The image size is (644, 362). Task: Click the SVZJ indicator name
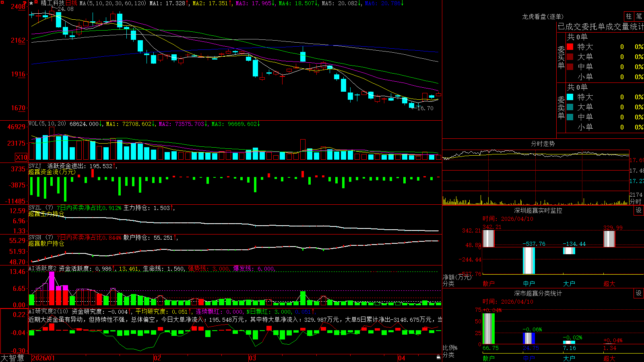35,166
